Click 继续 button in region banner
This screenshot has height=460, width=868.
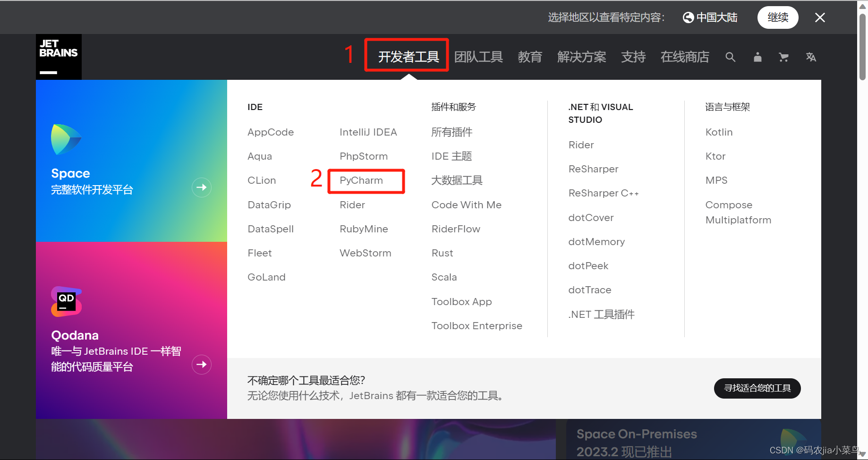(778, 17)
